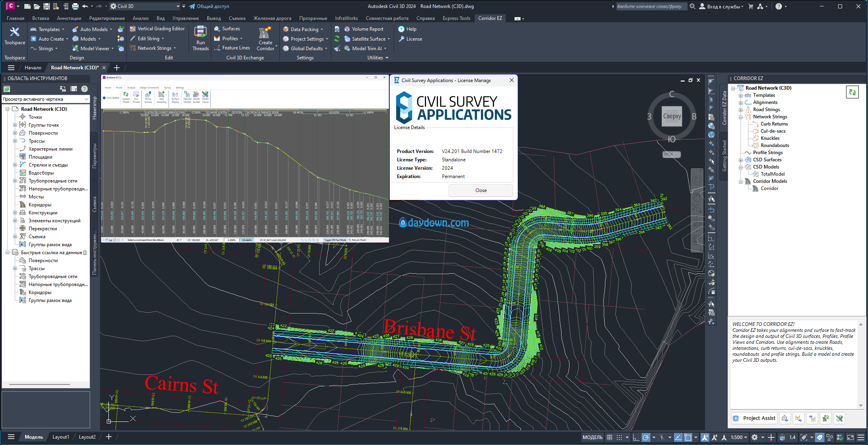Click the Autodesk App Store cart icon

(751, 6)
